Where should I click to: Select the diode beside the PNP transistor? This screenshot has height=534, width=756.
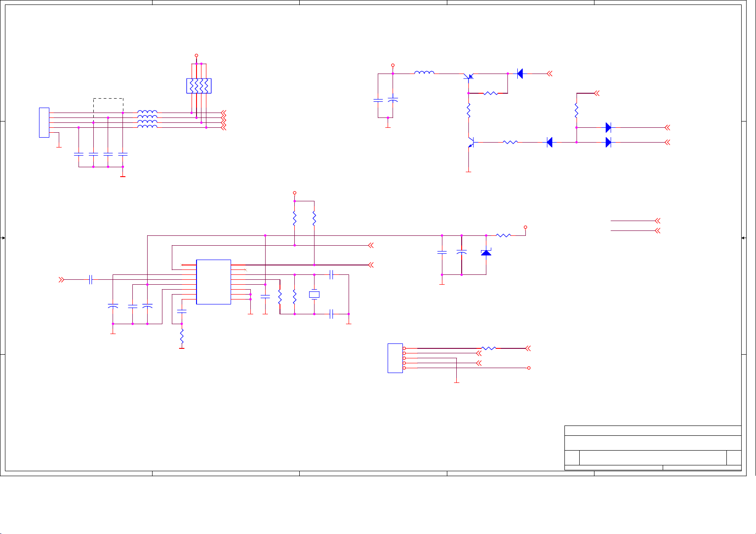coord(520,74)
